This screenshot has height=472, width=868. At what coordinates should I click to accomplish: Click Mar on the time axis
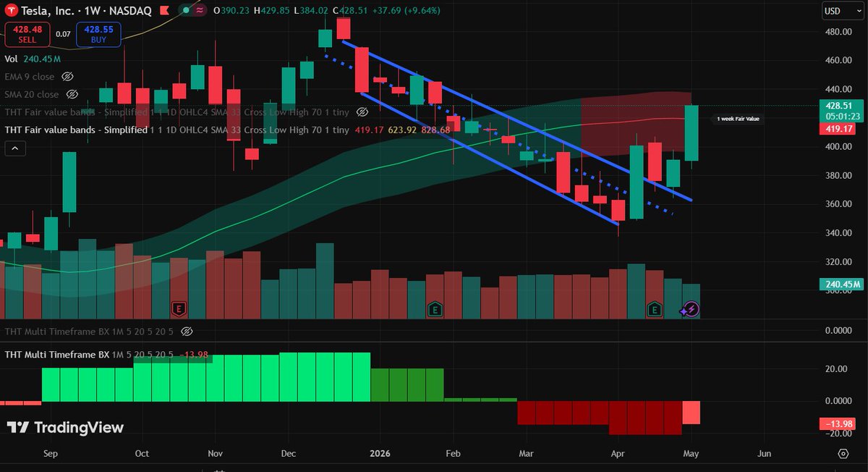[x=526, y=453]
